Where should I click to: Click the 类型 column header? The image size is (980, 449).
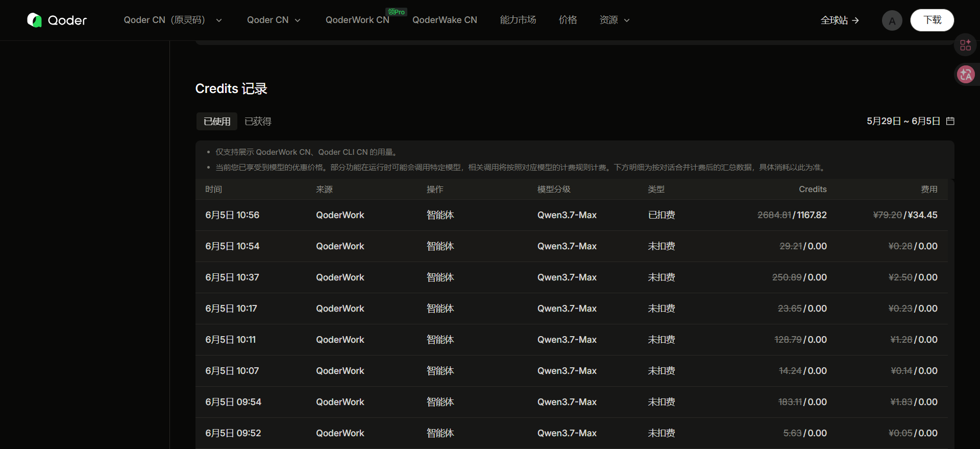pos(656,190)
